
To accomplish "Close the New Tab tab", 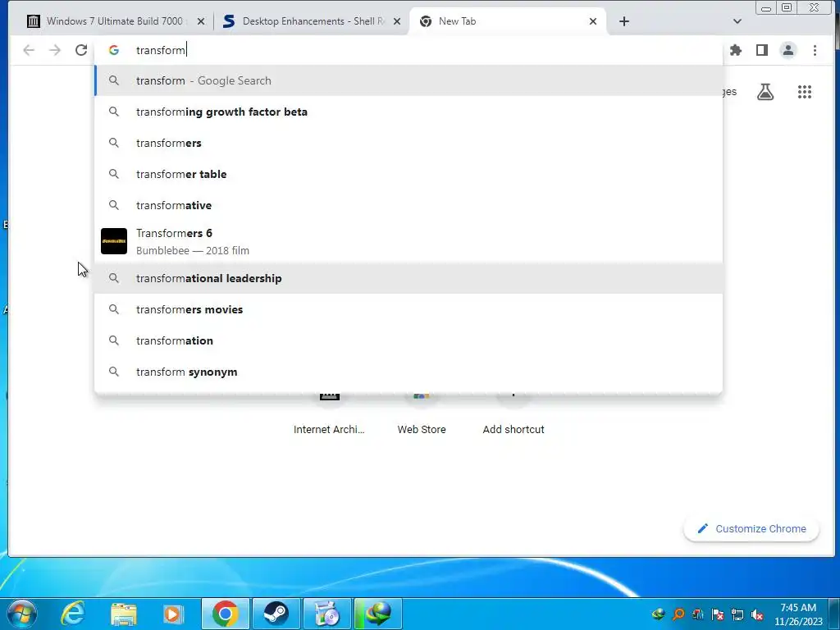I will click(593, 21).
